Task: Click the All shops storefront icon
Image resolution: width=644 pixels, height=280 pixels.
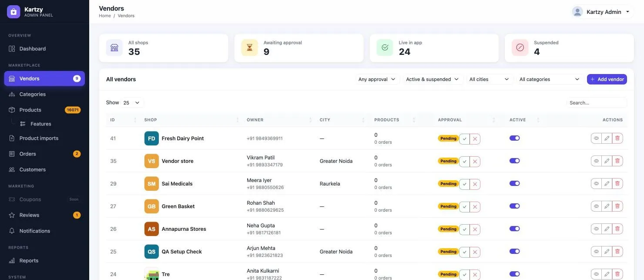Action: [x=114, y=47]
